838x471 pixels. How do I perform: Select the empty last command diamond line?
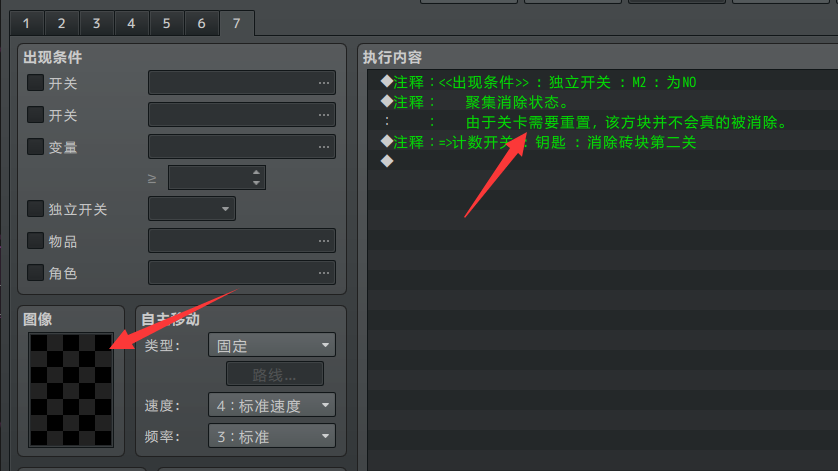point(602,161)
